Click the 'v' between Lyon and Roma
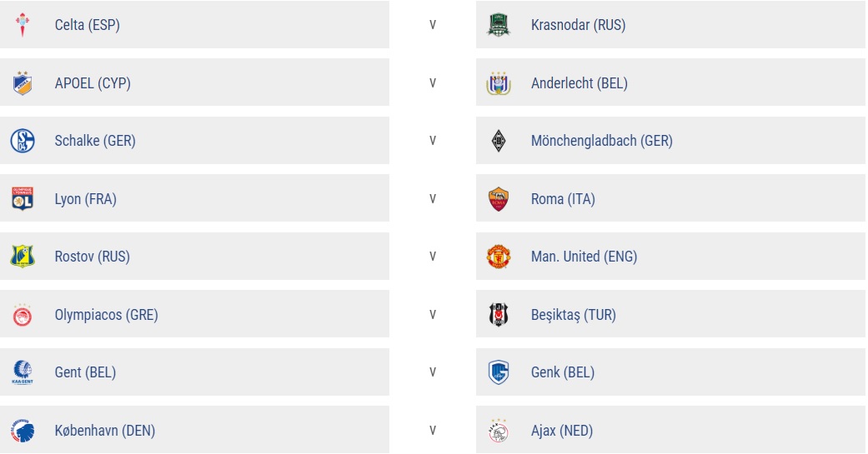The width and height of the screenshot is (868, 454). pyautogui.click(x=433, y=199)
